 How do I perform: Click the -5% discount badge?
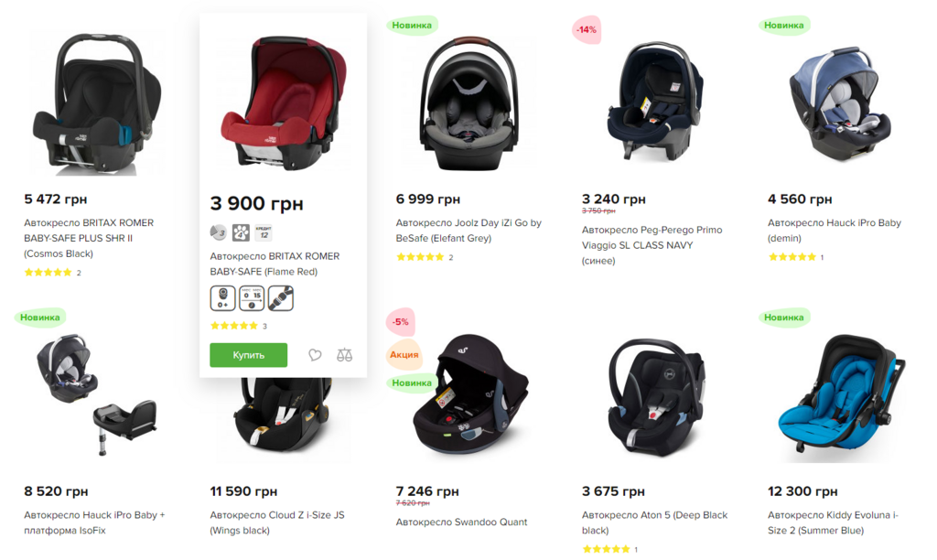coord(401,322)
